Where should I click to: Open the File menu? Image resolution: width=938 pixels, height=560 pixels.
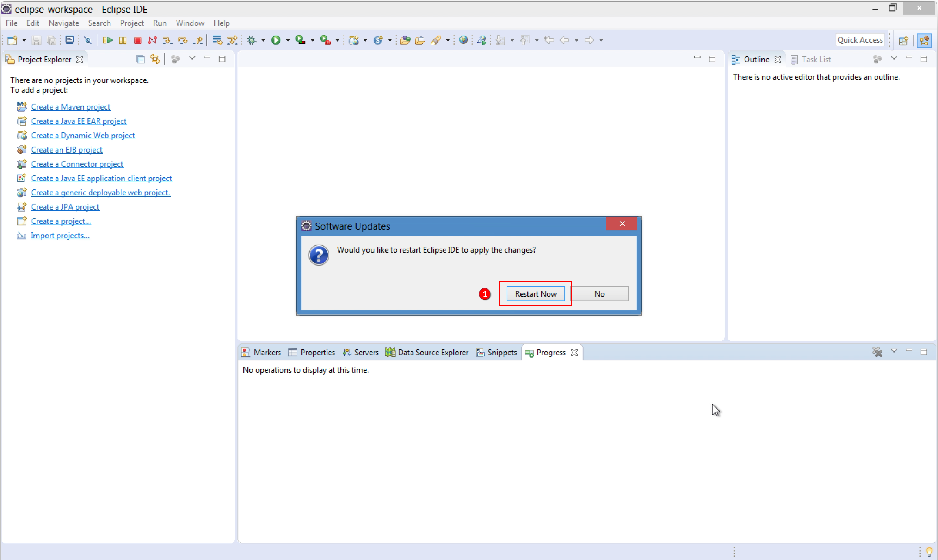click(x=11, y=23)
